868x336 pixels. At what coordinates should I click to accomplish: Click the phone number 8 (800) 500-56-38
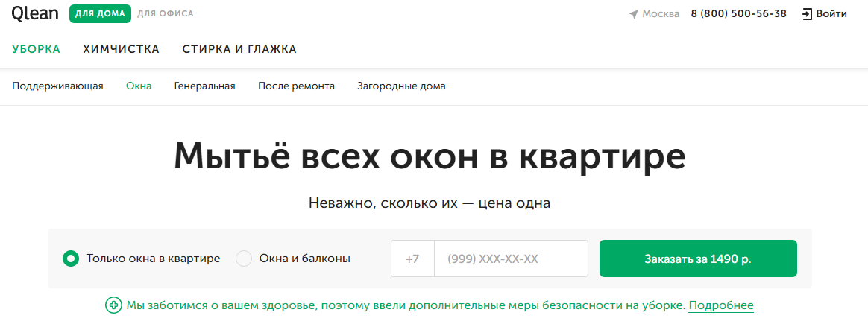click(738, 14)
